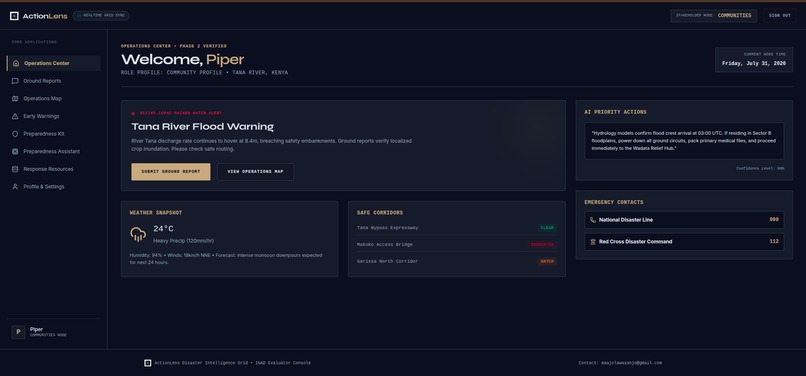Click the Emergency Contacts heading

[614, 202]
